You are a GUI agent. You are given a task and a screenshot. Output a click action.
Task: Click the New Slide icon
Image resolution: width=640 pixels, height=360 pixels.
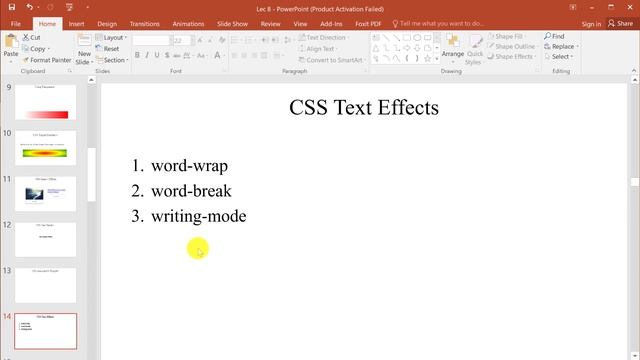84,41
